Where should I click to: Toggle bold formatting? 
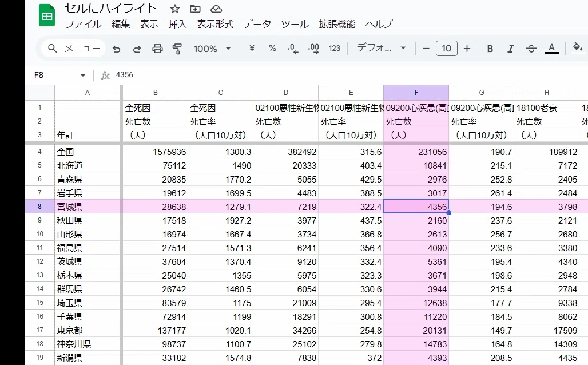click(490, 49)
